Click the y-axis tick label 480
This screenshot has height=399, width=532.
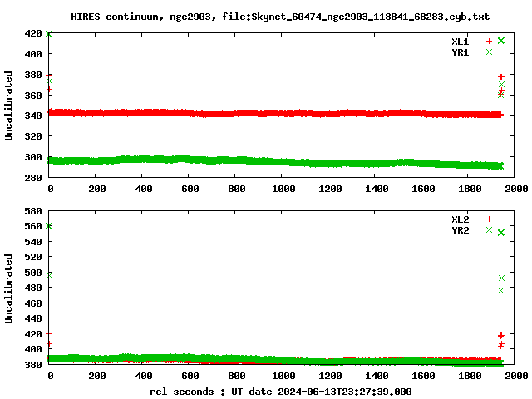click(x=33, y=288)
